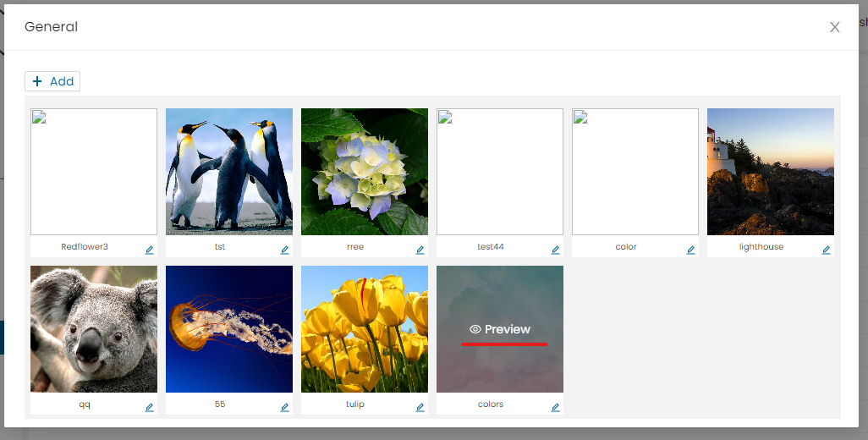This screenshot has height=440, width=868.
Task: Click the lighthouse label text
Action: click(761, 247)
